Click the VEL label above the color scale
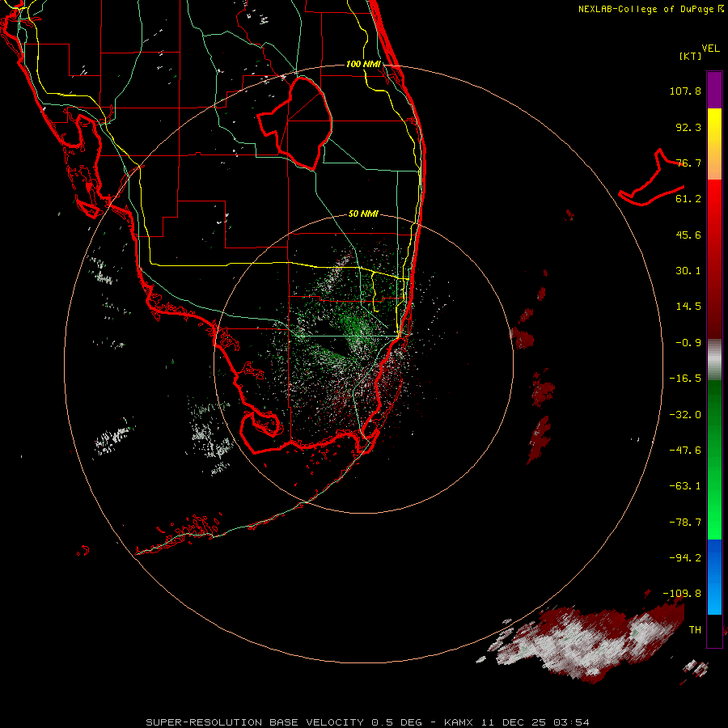This screenshot has width=728, height=728. coord(710,49)
